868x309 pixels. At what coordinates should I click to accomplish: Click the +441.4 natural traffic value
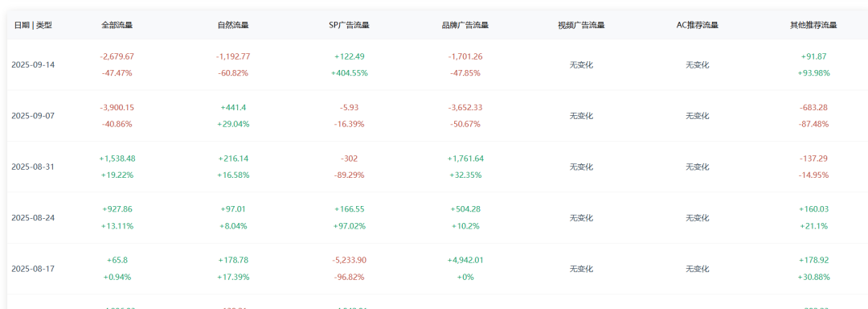tap(233, 108)
